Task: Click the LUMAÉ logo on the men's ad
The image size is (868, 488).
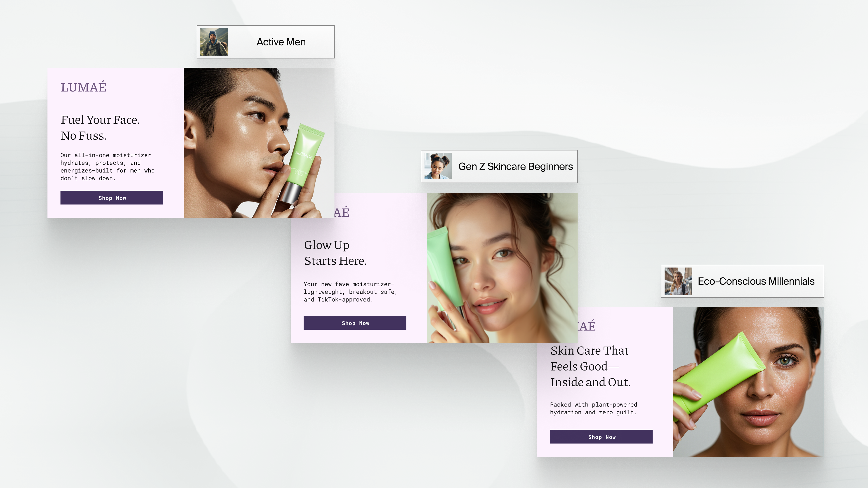Action: point(84,87)
